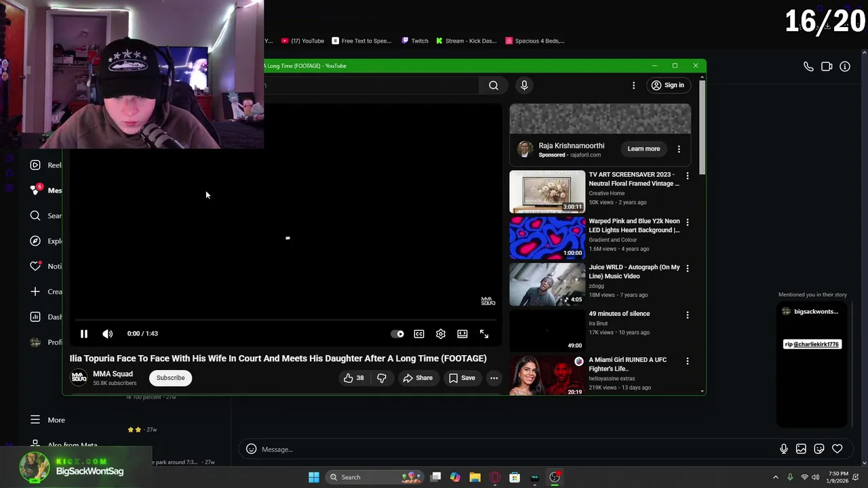Viewport: 868px width, 488px height.
Task: Attach image in message box
Action: tap(801, 449)
